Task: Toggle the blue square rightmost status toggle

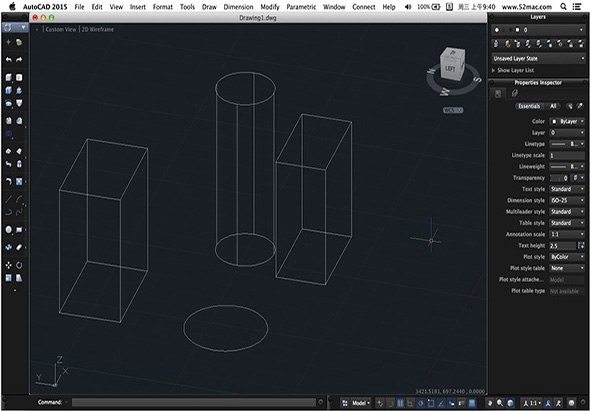Action: point(471,403)
